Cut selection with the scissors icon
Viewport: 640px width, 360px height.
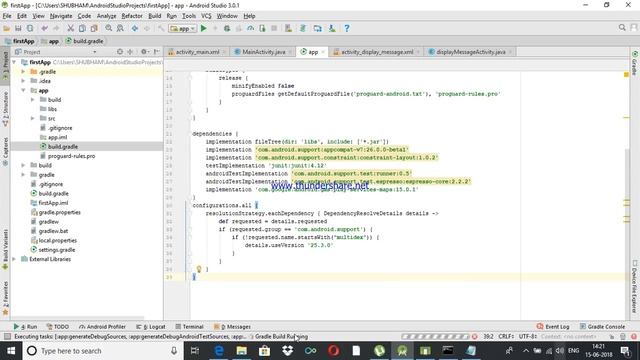(x=71, y=28)
